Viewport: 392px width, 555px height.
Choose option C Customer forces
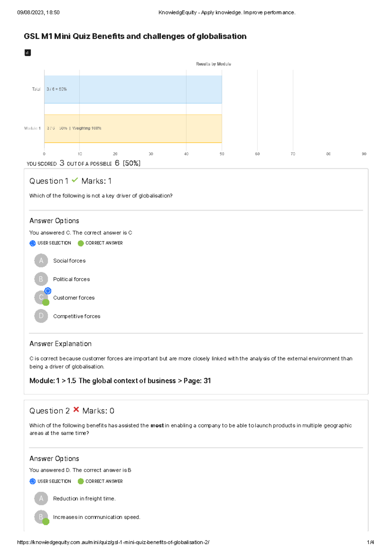(41, 297)
